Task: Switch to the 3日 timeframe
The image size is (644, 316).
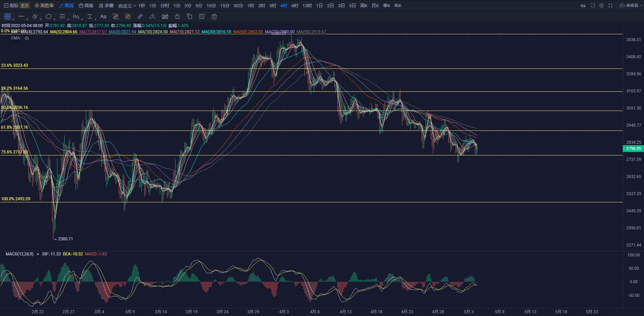Action: tap(341, 5)
